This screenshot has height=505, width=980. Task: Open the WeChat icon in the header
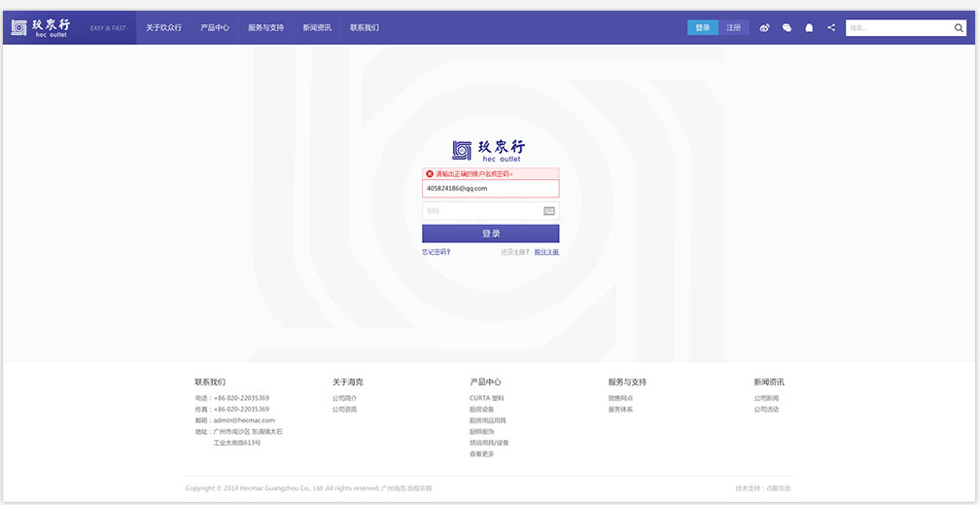787,27
